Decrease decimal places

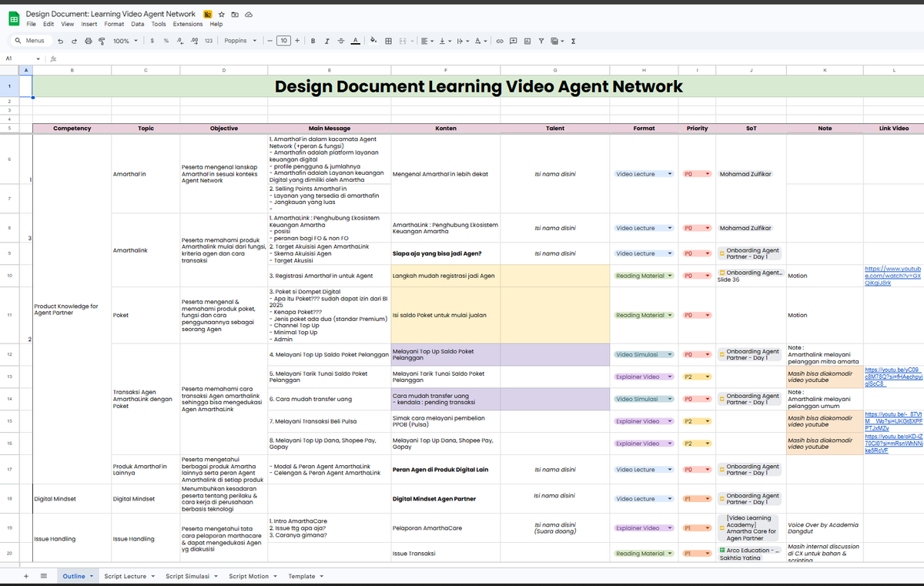pos(180,41)
